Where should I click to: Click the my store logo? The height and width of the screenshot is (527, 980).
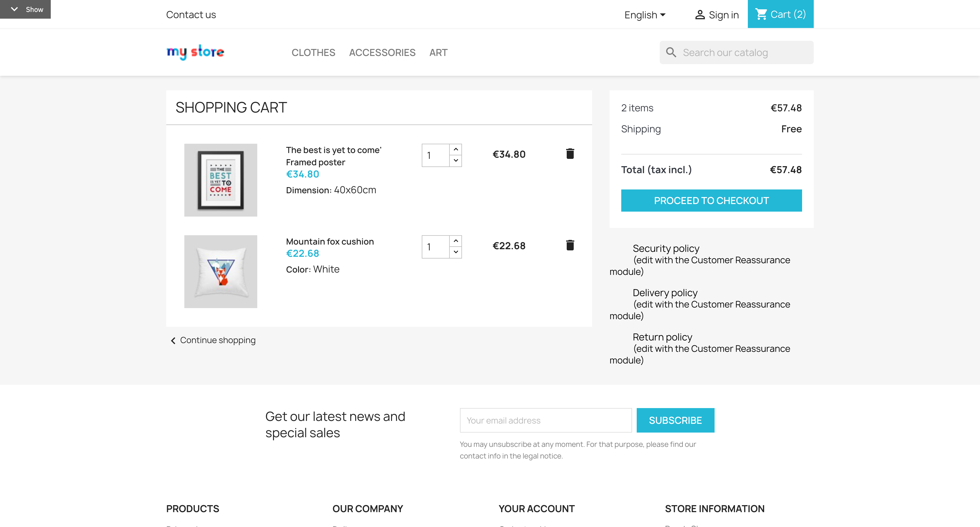pyautogui.click(x=195, y=52)
